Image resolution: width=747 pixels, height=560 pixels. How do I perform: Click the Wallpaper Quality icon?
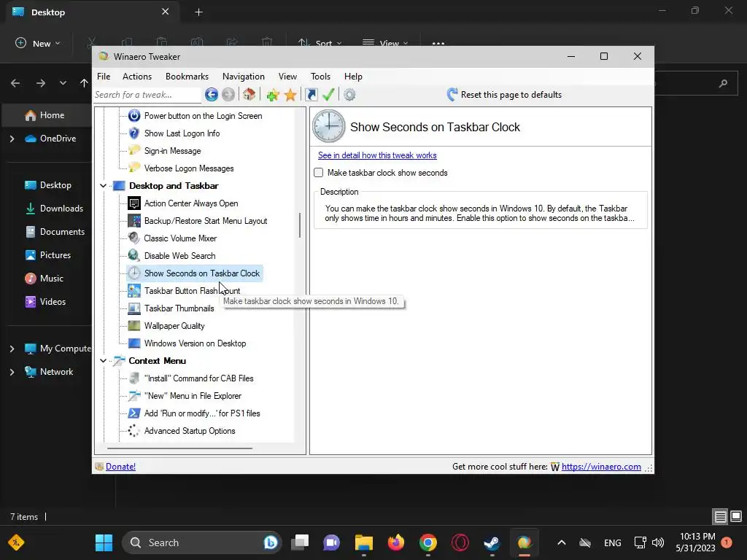(134, 326)
